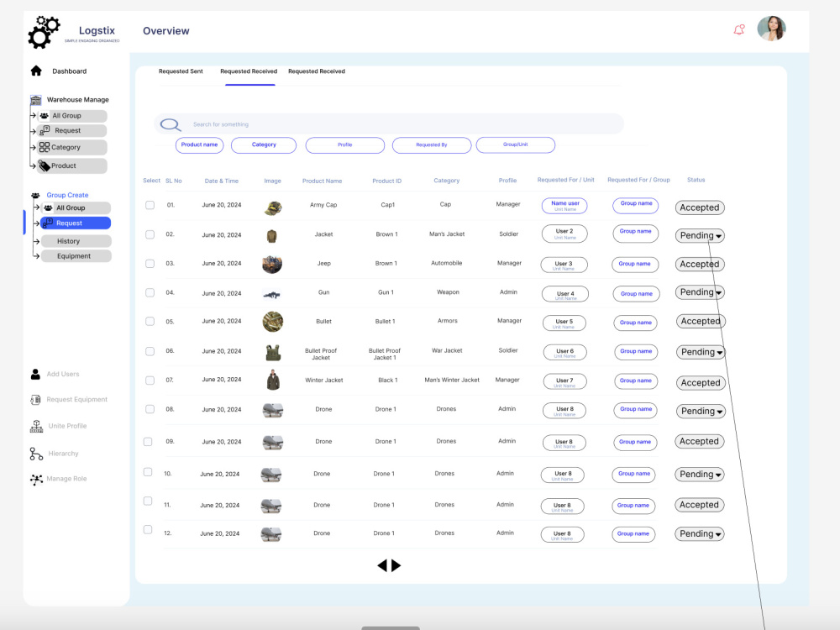Click the search magnifier icon
The height and width of the screenshot is (630, 840).
[171, 125]
